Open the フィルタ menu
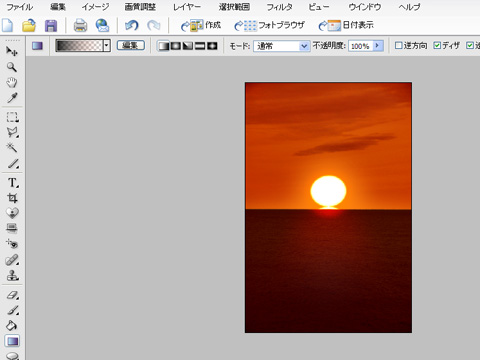Image resolution: width=480 pixels, height=360 pixels. click(x=279, y=7)
